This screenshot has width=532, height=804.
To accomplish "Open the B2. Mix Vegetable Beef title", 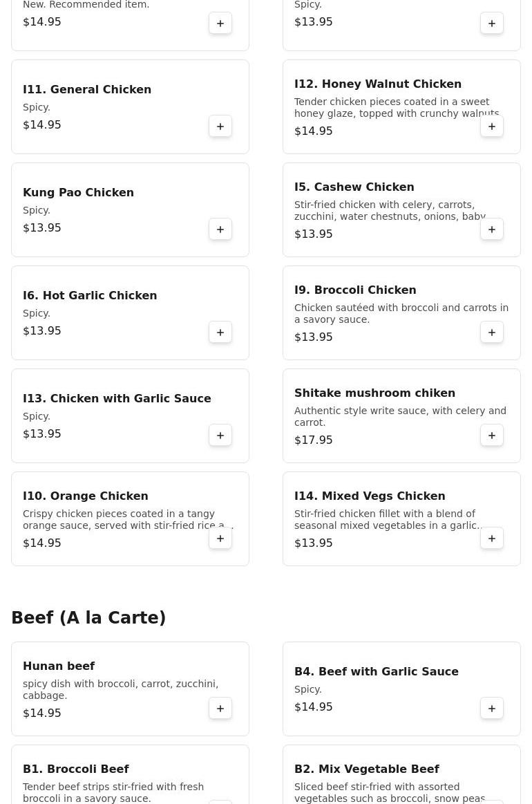I will (366, 769).
